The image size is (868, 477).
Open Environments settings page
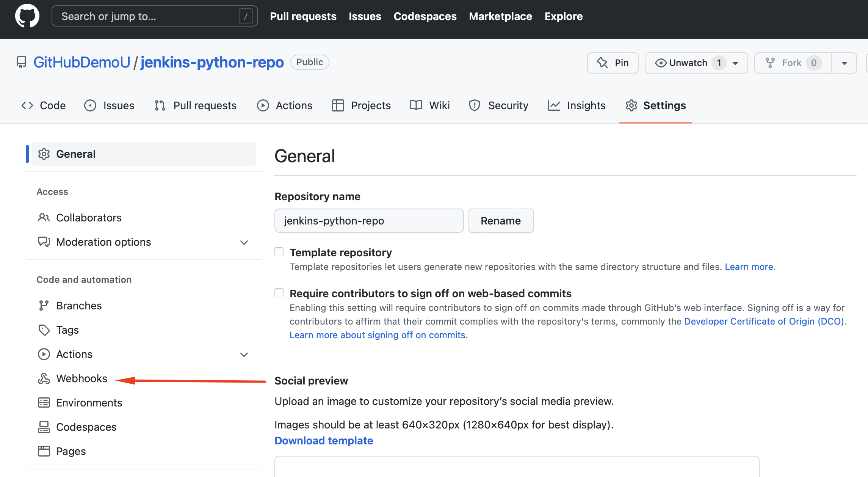click(x=89, y=403)
